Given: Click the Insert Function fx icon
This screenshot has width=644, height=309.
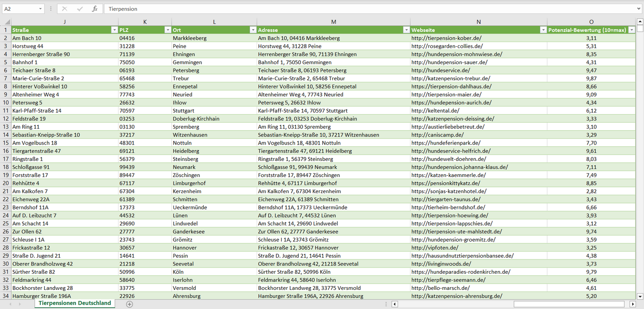Looking at the screenshot, I should pos(94,9).
